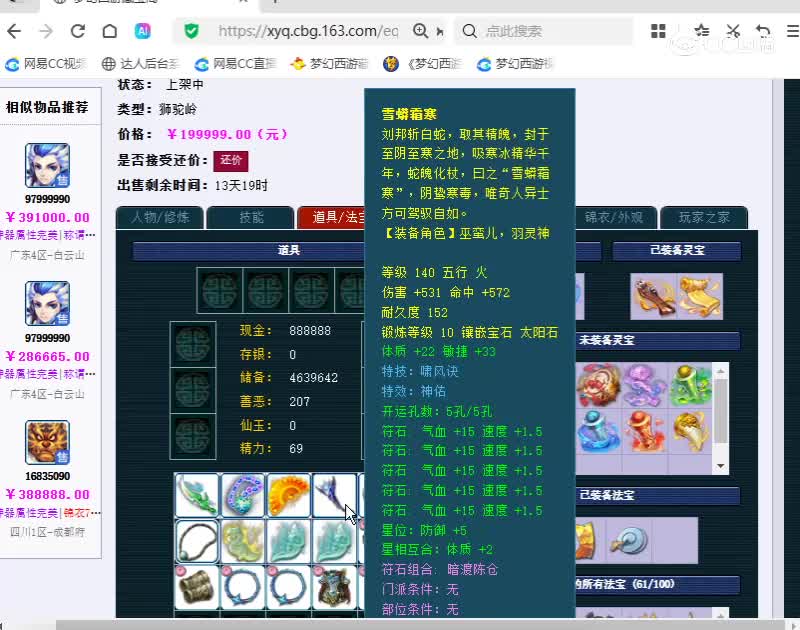Open avatar of the ¥391000.00 listing
This screenshot has width=800, height=630.
(47, 165)
